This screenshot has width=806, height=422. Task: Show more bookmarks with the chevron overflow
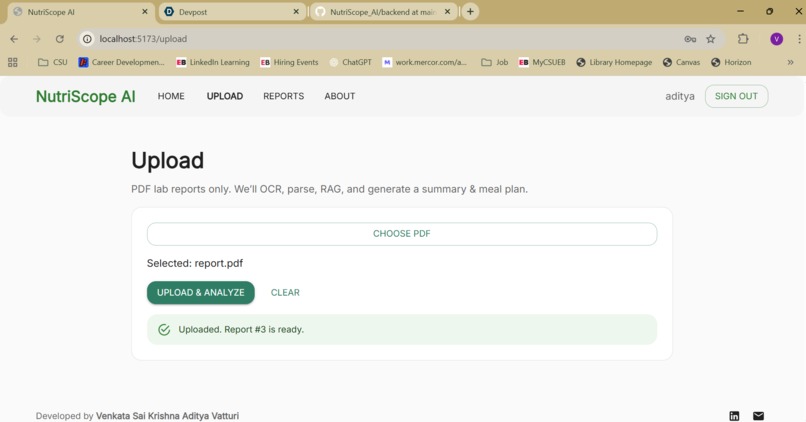pos(790,62)
